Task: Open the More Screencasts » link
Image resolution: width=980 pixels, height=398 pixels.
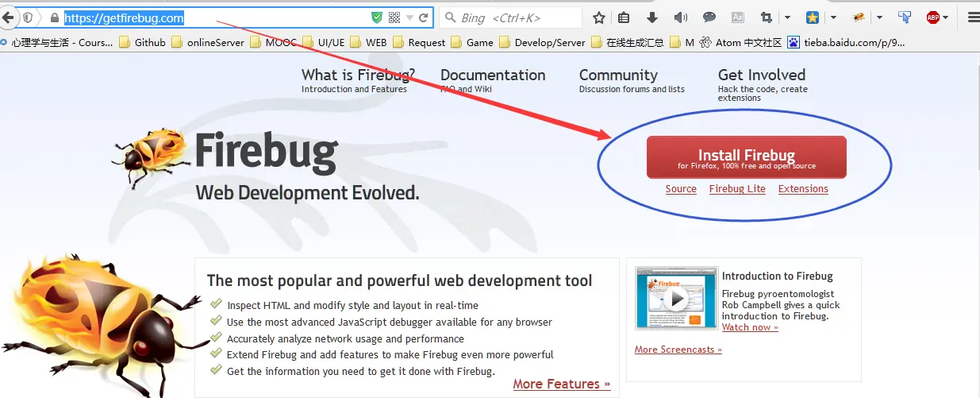Action: point(678,350)
